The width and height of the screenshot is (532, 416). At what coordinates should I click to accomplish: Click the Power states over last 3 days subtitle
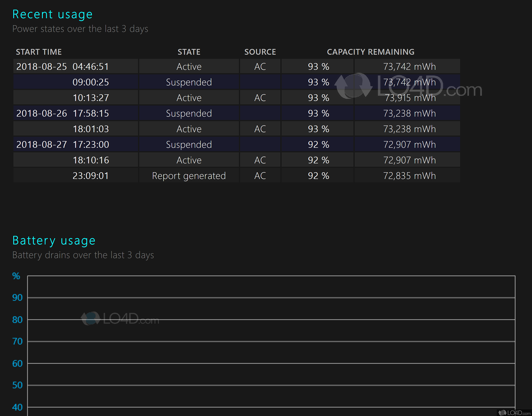[x=80, y=29]
